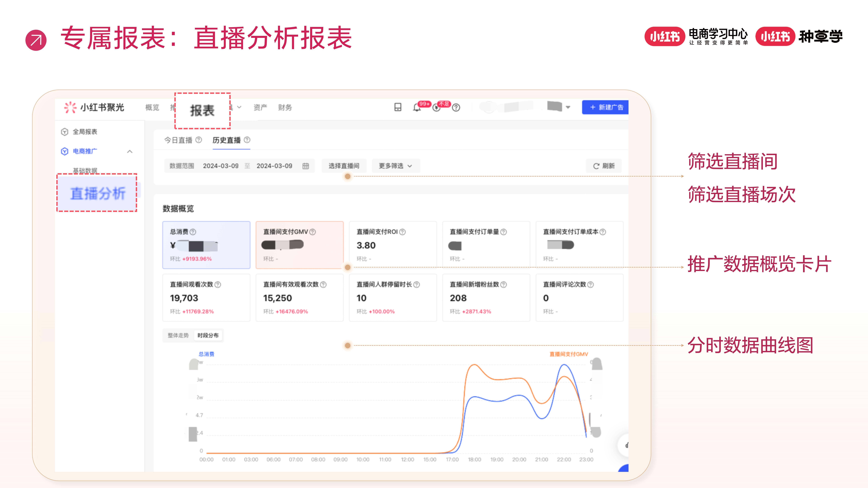Click the help icon next to 直播间评论次数
Screen dimensions: 868x488
click(590, 285)
